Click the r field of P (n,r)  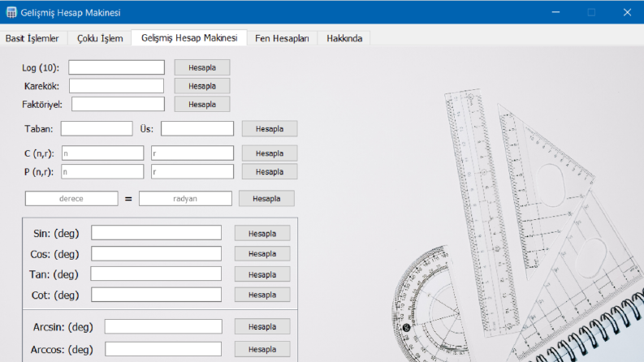(192, 171)
